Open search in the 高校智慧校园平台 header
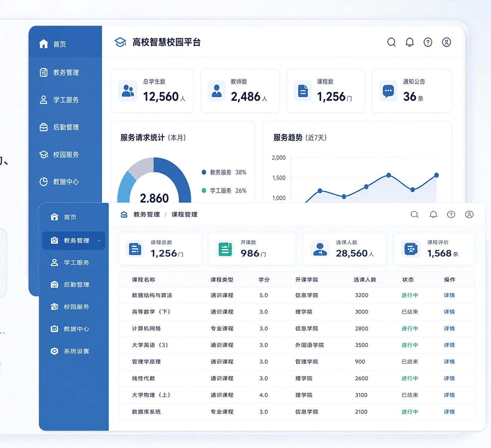Viewport: 491px width, 448px height. coord(391,42)
